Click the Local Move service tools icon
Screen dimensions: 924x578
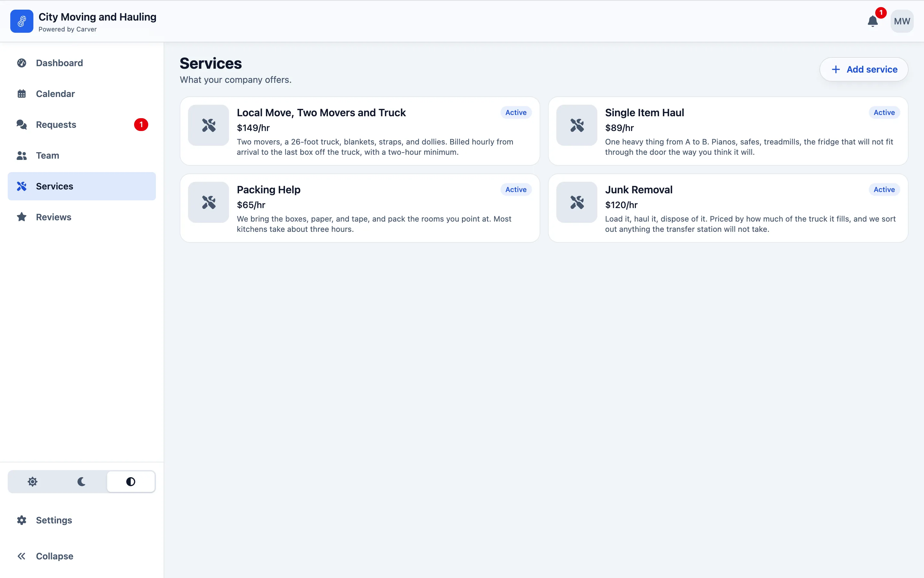[x=209, y=125]
